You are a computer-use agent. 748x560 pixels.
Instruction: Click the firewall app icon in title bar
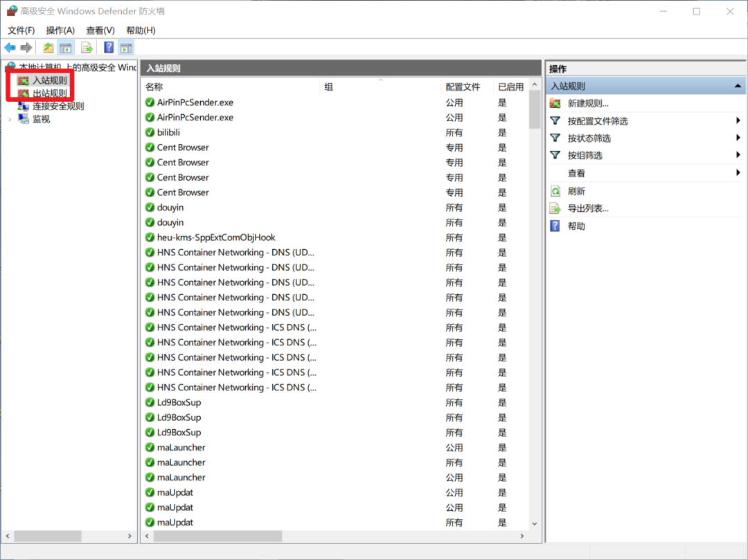click(12, 11)
